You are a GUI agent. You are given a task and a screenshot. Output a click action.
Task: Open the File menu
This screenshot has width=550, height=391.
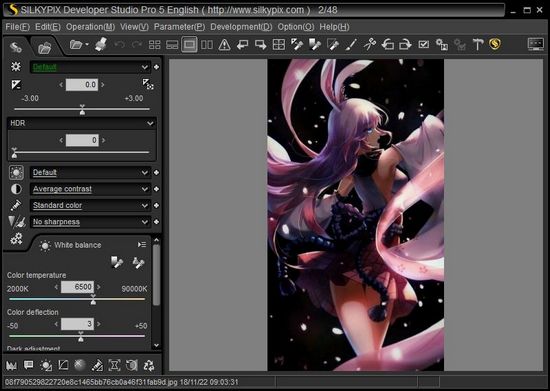(x=17, y=27)
